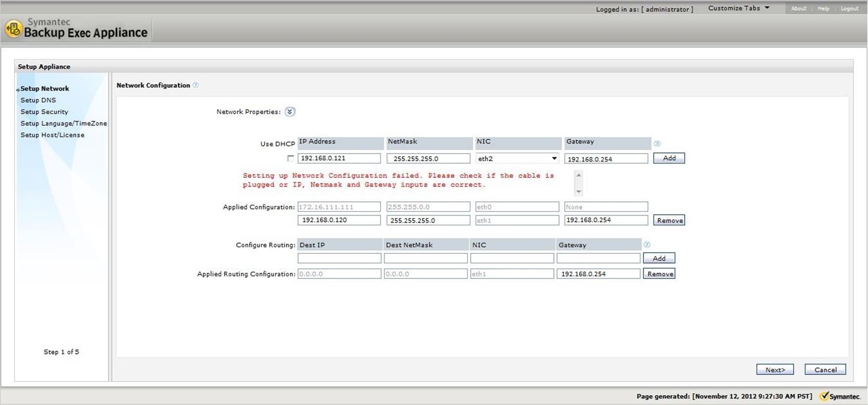Click help icon beside Configure Routing Gateway

point(646,245)
